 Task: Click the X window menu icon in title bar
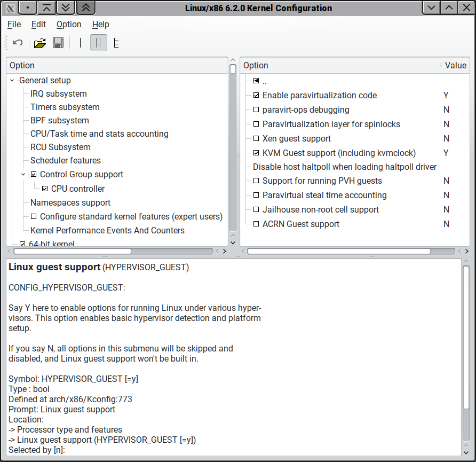point(9,8)
